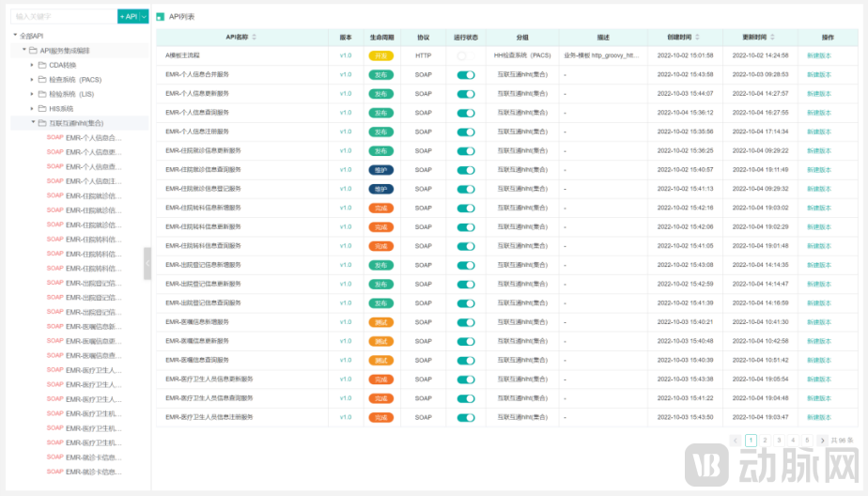Click the yellow 开发 lifecycle badge
868x496 pixels.
(x=380, y=55)
